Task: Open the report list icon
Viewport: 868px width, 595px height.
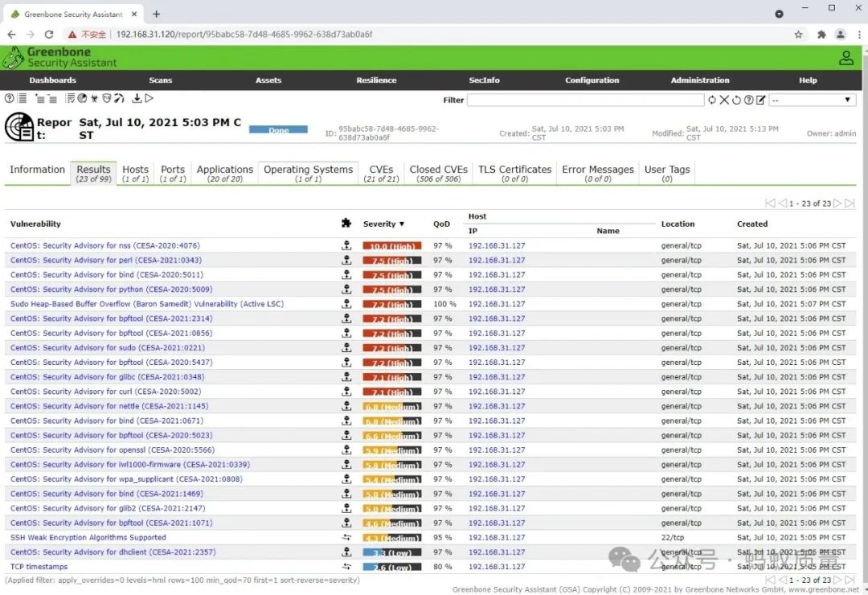Action: [x=22, y=98]
